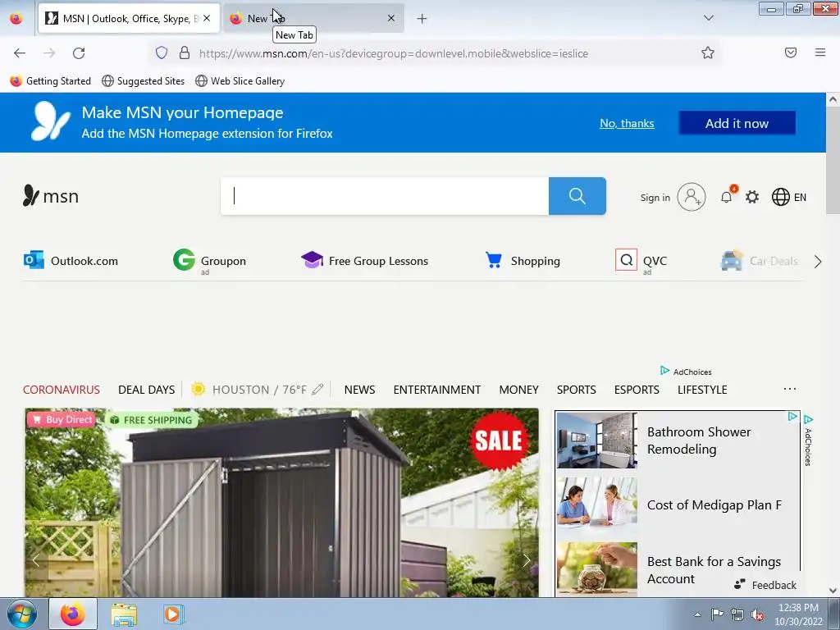This screenshot has width=840, height=630.
Task: Close the MSN tab
Action: (207, 18)
